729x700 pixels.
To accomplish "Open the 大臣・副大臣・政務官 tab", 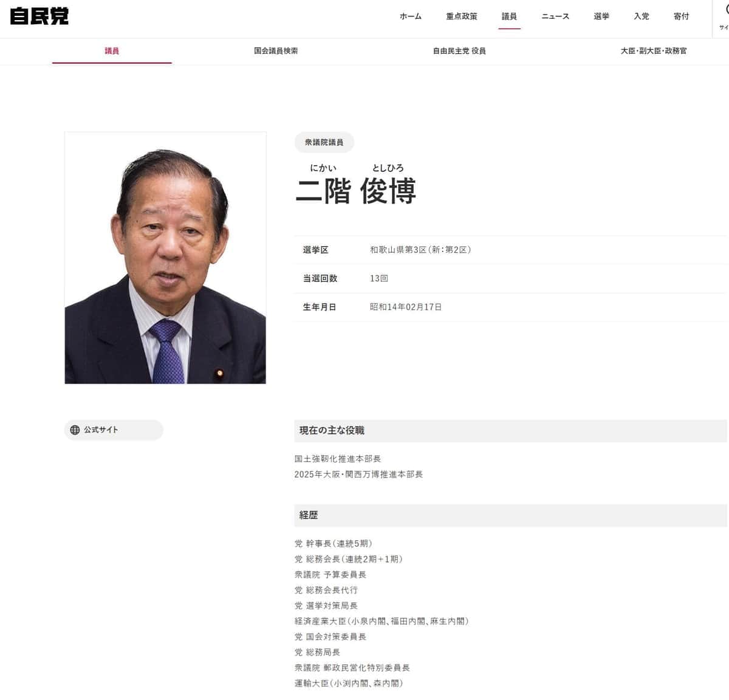I will click(x=653, y=51).
